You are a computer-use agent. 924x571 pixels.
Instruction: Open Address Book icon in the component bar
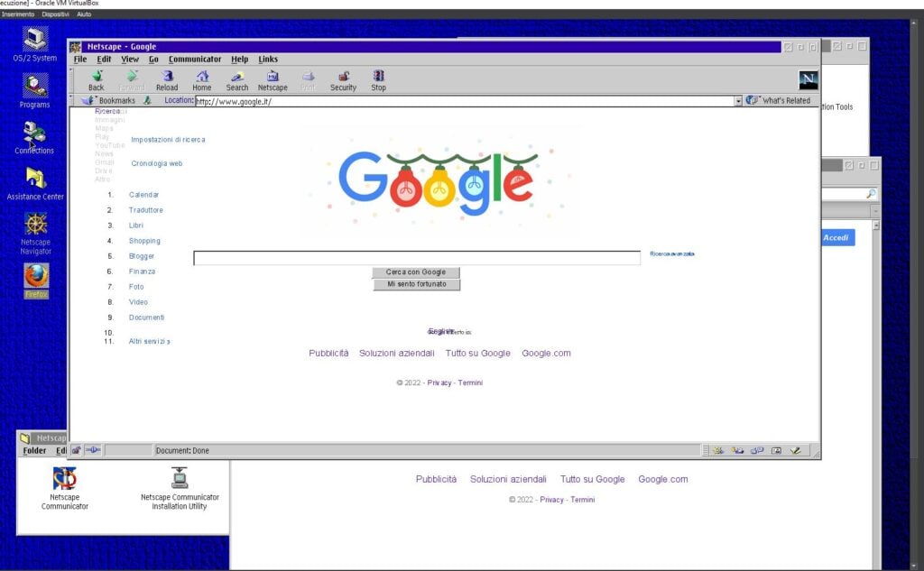[777, 450]
